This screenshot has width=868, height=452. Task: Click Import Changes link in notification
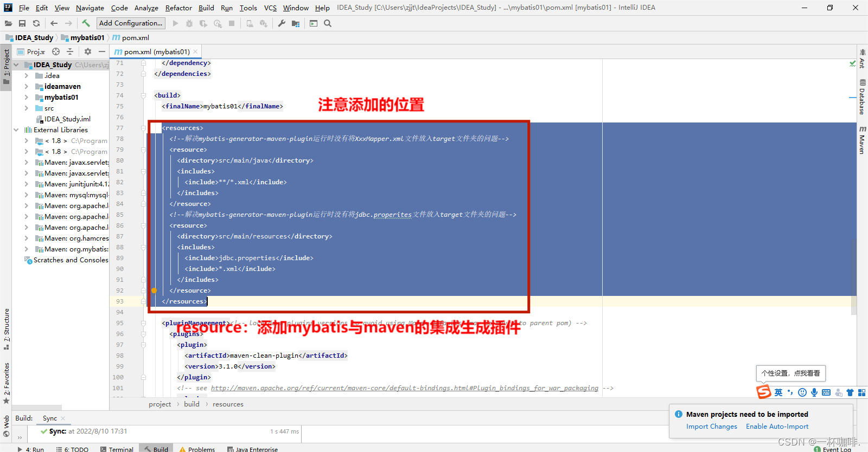(712, 427)
